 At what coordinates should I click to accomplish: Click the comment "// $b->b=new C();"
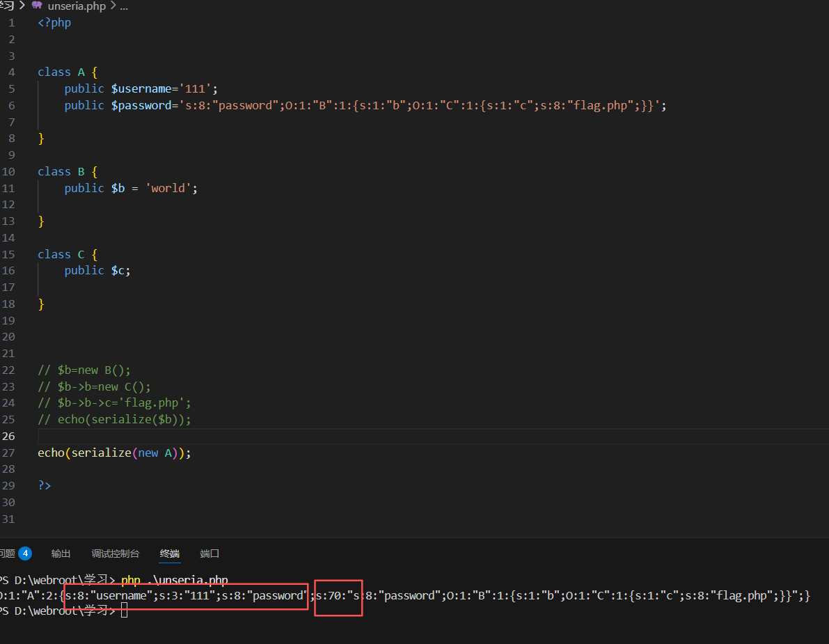(94, 387)
